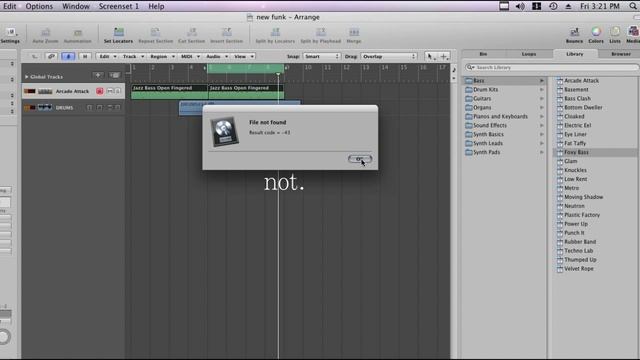Image resolution: width=640 pixels, height=360 pixels.
Task: Switch to the Loops tab
Action: click(529, 54)
